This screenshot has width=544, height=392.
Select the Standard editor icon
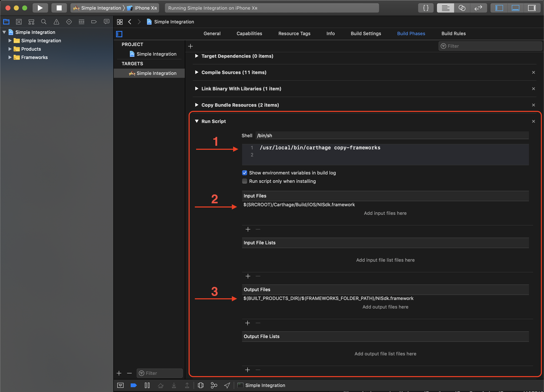coord(445,8)
